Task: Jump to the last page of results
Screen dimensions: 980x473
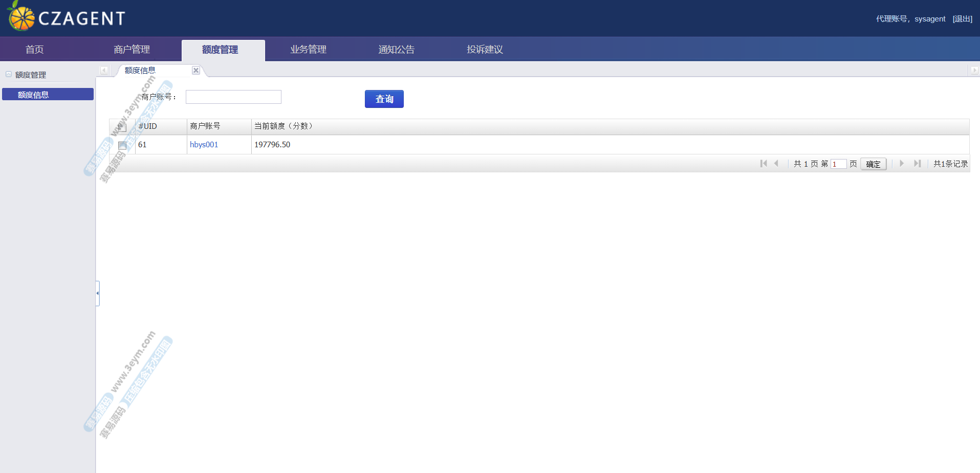Action: click(x=917, y=164)
